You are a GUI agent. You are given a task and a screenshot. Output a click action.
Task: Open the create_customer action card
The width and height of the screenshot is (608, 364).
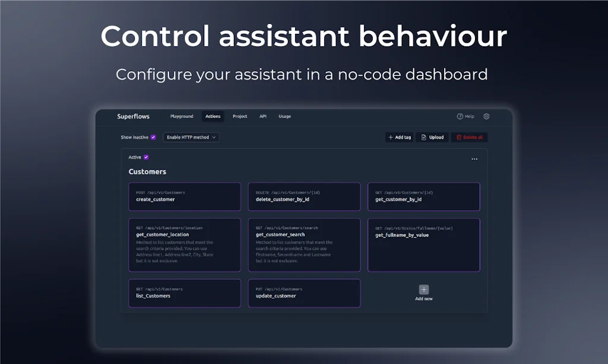[185, 197]
